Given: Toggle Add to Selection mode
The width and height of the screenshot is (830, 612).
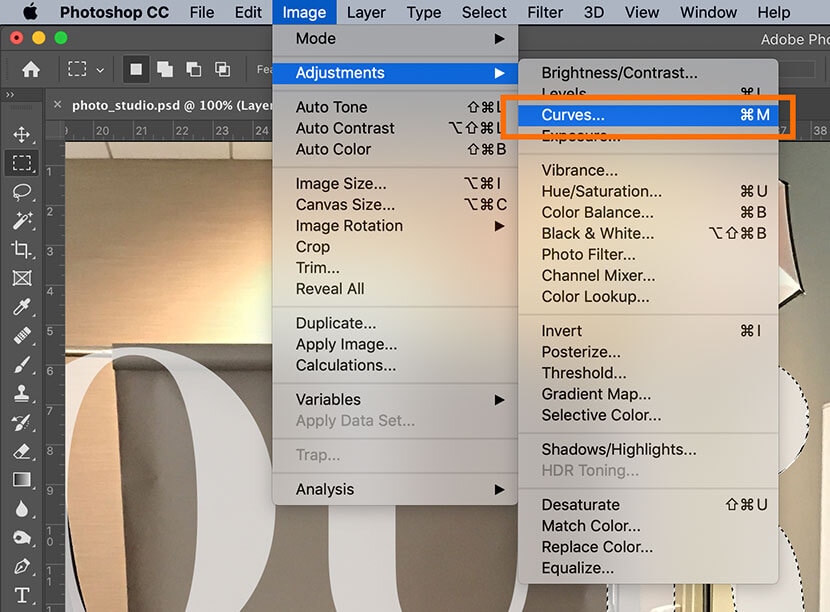Looking at the screenshot, I should [x=163, y=70].
